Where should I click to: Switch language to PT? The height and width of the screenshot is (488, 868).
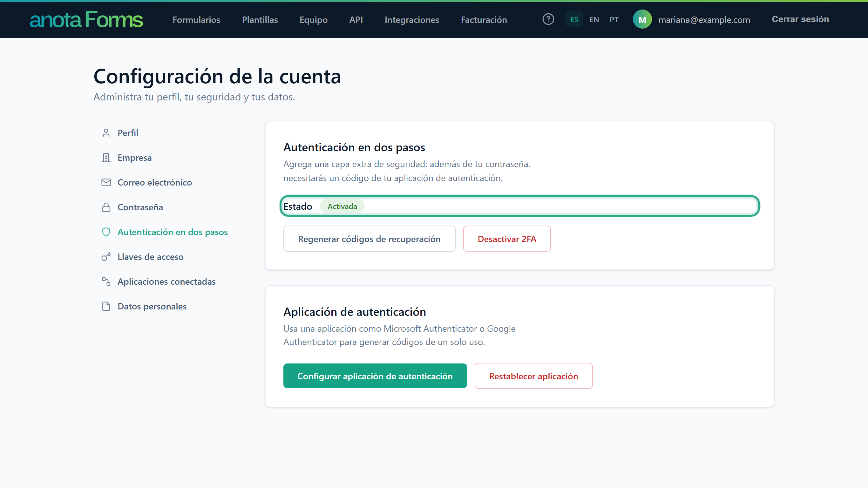click(x=614, y=20)
